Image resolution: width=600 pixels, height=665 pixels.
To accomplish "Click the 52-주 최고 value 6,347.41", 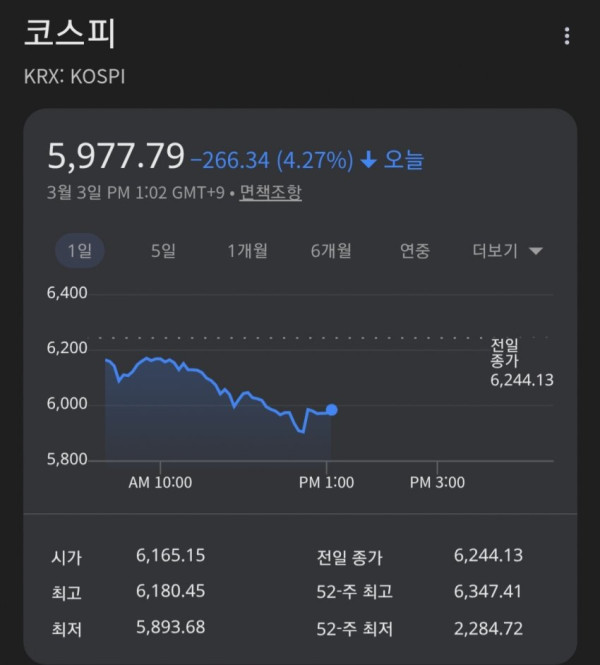I will [488, 591].
